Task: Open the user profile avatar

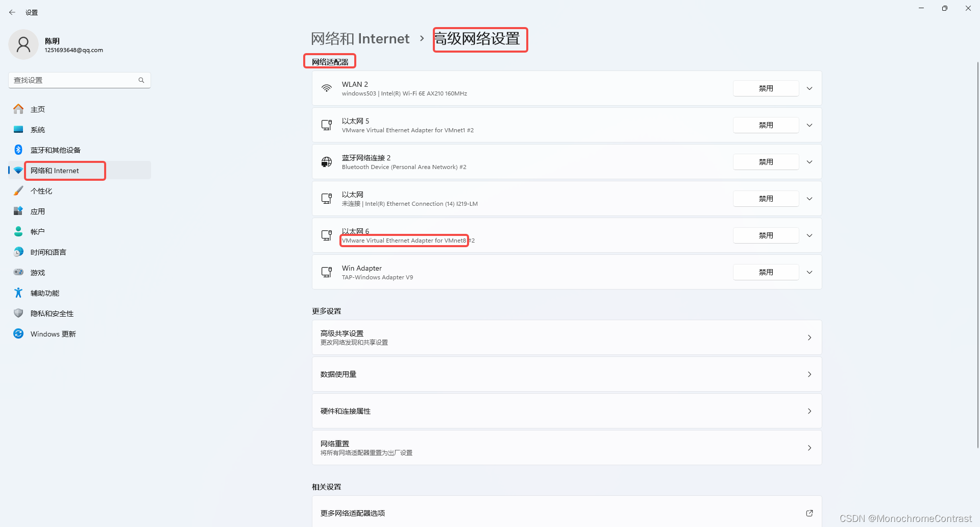Action: 23,45
